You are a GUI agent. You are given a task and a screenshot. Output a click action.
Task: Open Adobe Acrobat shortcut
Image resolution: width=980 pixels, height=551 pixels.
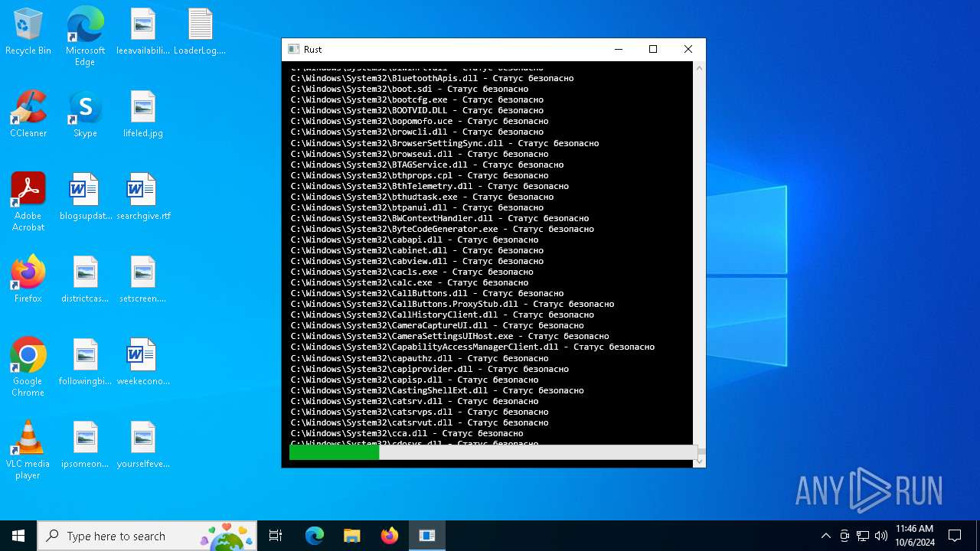(28, 202)
